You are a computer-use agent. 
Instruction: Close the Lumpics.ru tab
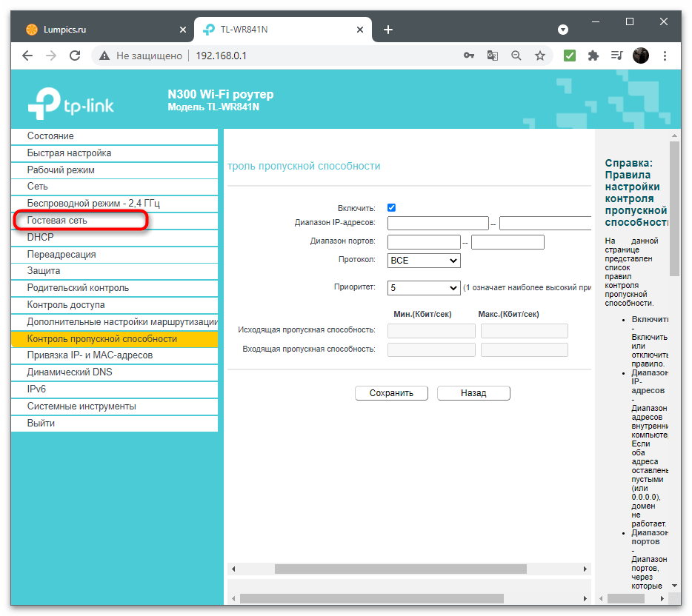[183, 30]
